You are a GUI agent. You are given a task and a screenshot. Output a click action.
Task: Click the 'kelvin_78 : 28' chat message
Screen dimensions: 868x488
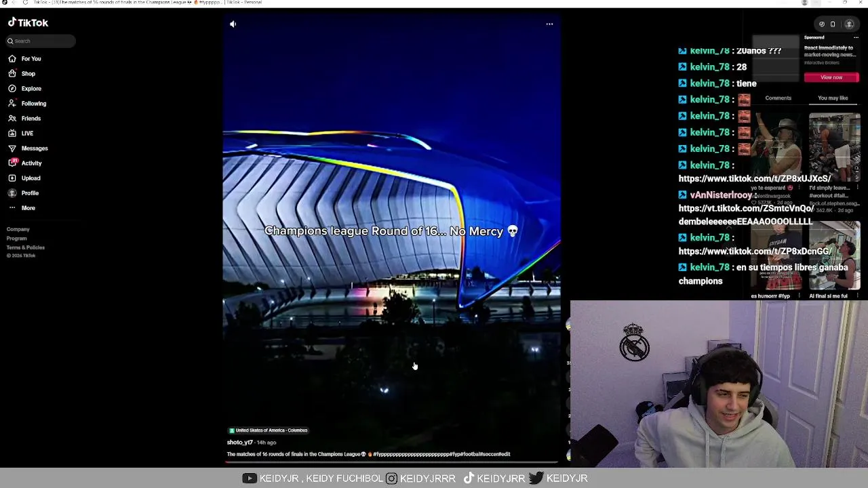(x=713, y=67)
